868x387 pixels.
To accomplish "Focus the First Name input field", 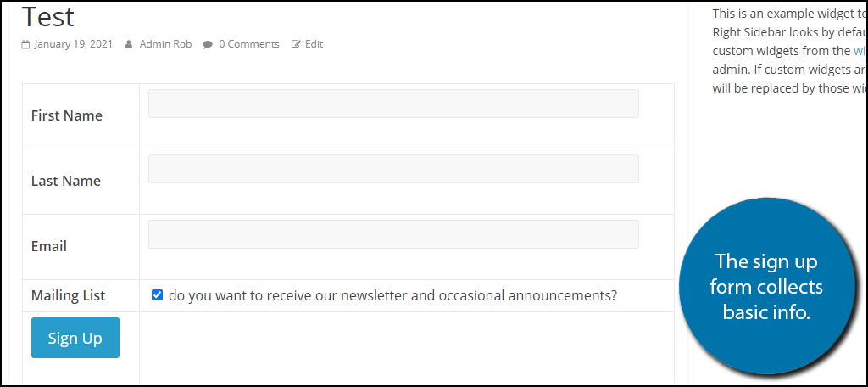I will click(x=393, y=104).
